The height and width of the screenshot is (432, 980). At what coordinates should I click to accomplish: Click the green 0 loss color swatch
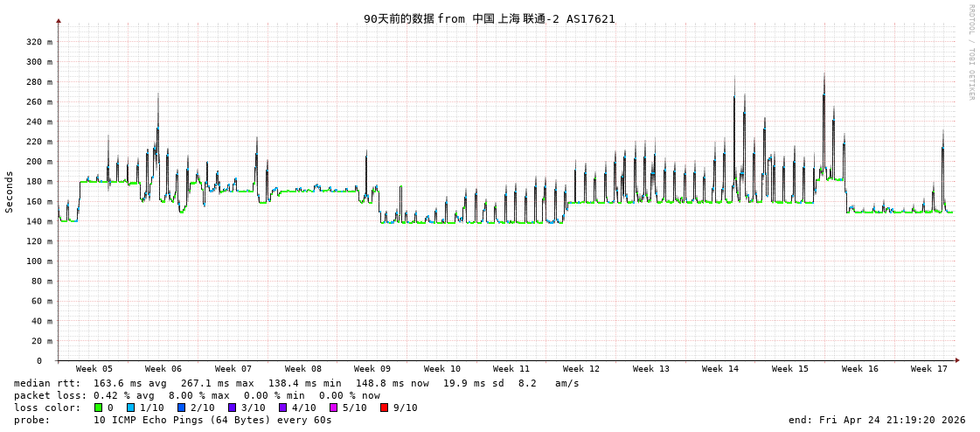click(x=98, y=408)
